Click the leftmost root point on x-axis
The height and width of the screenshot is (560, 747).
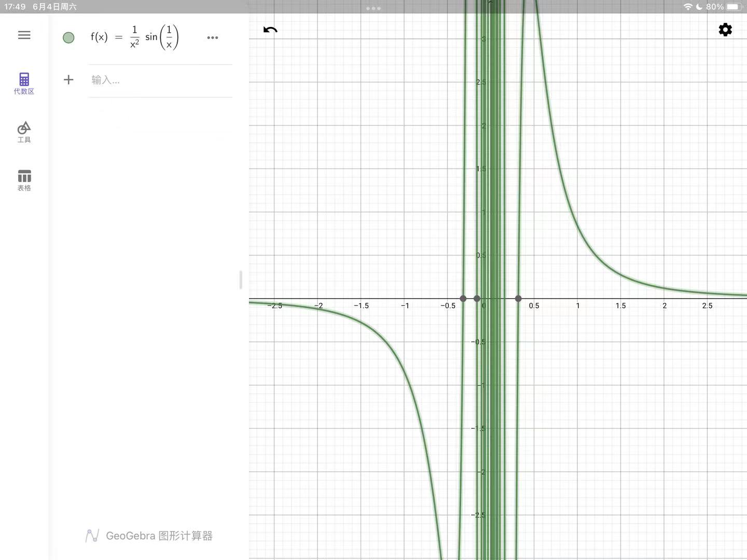click(x=463, y=299)
